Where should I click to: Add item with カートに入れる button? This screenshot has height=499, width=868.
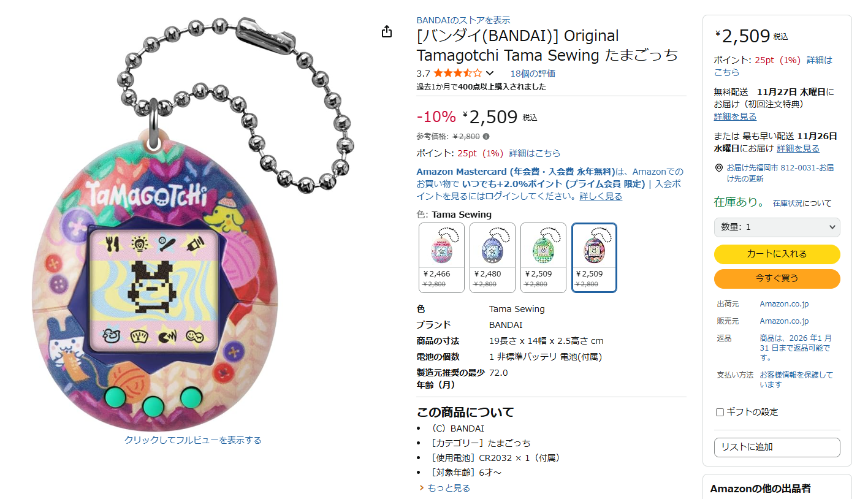click(777, 254)
